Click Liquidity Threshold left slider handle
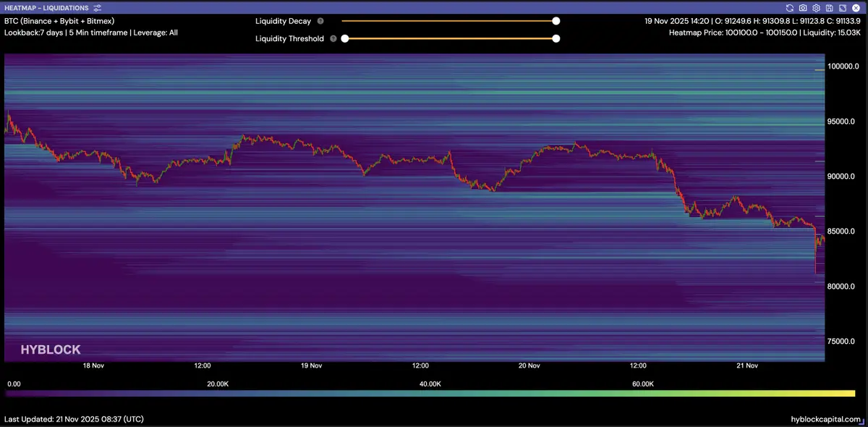The width and height of the screenshot is (868, 427). tap(345, 39)
